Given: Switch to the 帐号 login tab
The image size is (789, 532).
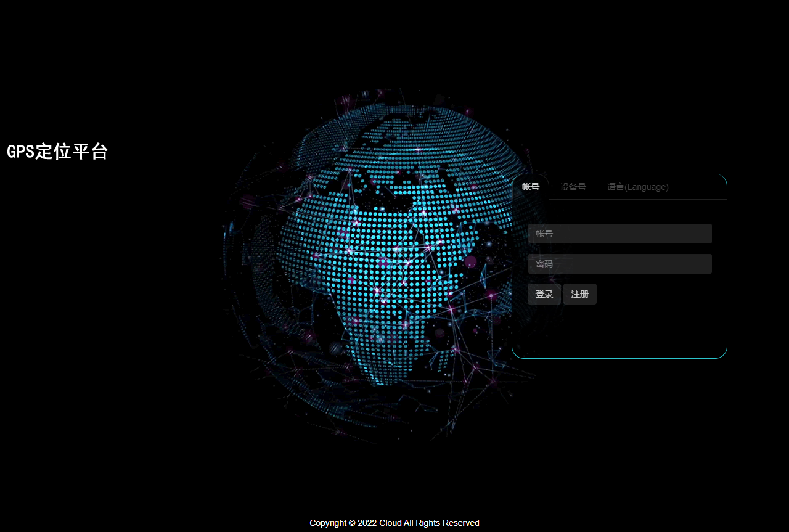Looking at the screenshot, I should [x=530, y=187].
